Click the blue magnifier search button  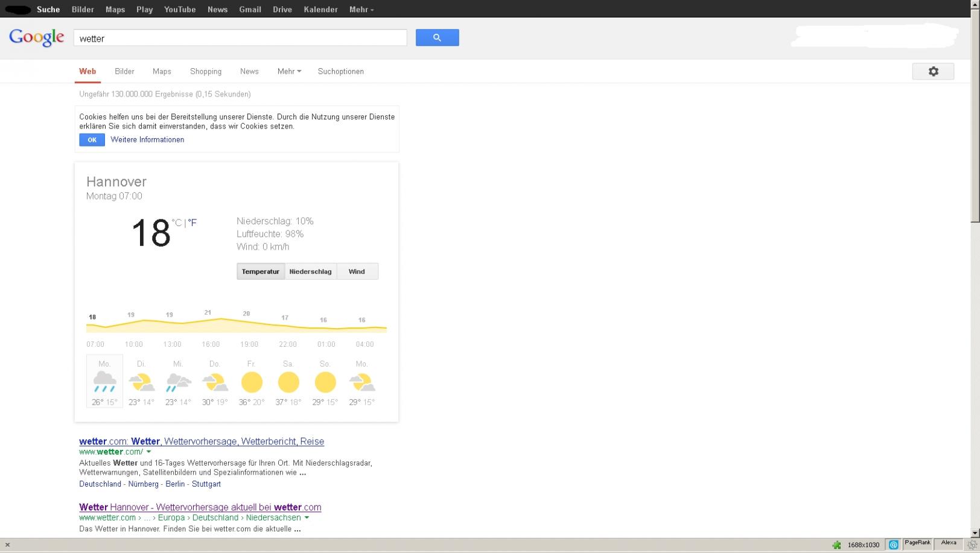coord(437,37)
